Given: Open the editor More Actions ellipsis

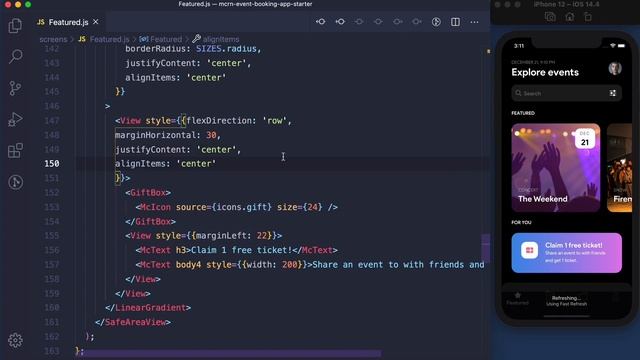Looking at the screenshot, I should pyautogui.click(x=474, y=22).
